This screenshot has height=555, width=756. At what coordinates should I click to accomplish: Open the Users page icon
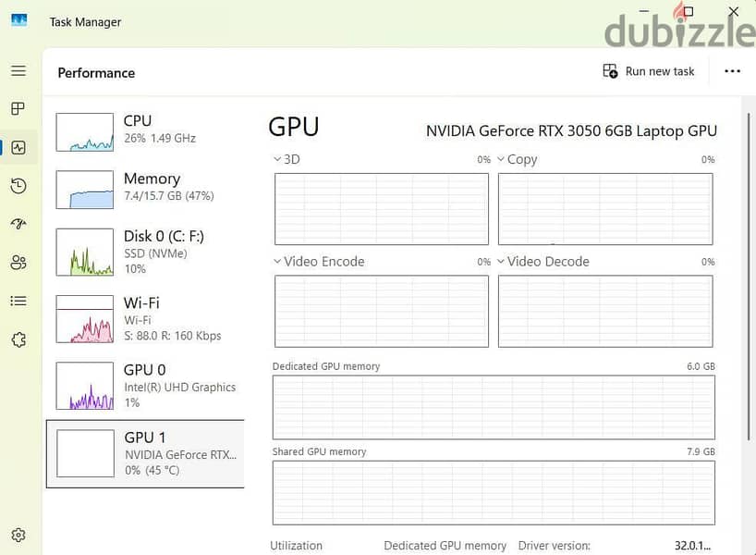pyautogui.click(x=18, y=262)
